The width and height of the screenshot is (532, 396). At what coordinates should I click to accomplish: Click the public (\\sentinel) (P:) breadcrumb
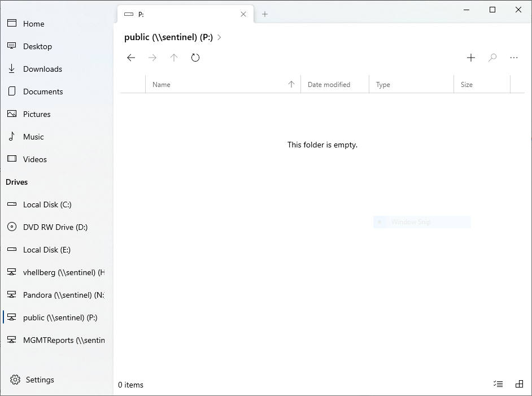(x=168, y=37)
